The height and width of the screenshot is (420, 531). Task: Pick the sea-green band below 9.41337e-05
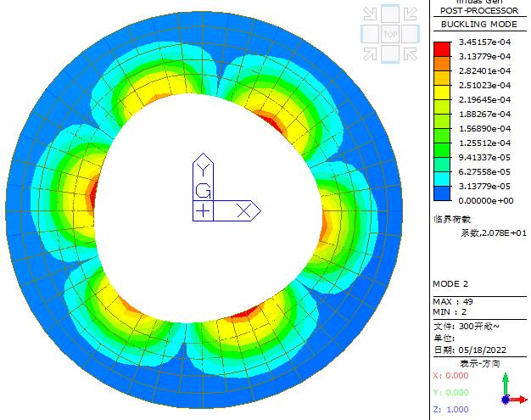pyautogui.click(x=442, y=165)
